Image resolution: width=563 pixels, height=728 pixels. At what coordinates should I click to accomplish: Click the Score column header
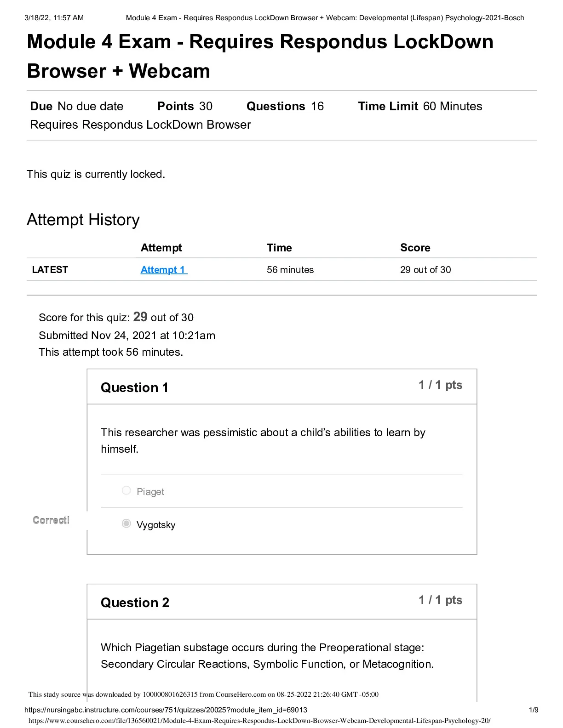pos(415,248)
